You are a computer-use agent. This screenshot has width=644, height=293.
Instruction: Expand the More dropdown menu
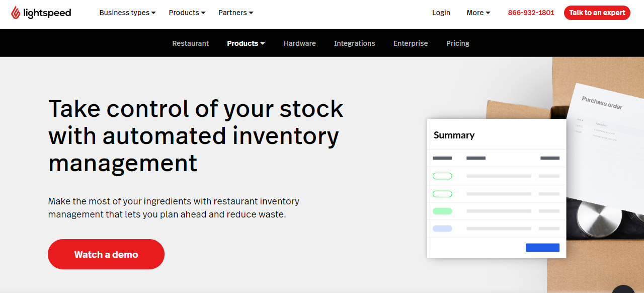coord(478,13)
